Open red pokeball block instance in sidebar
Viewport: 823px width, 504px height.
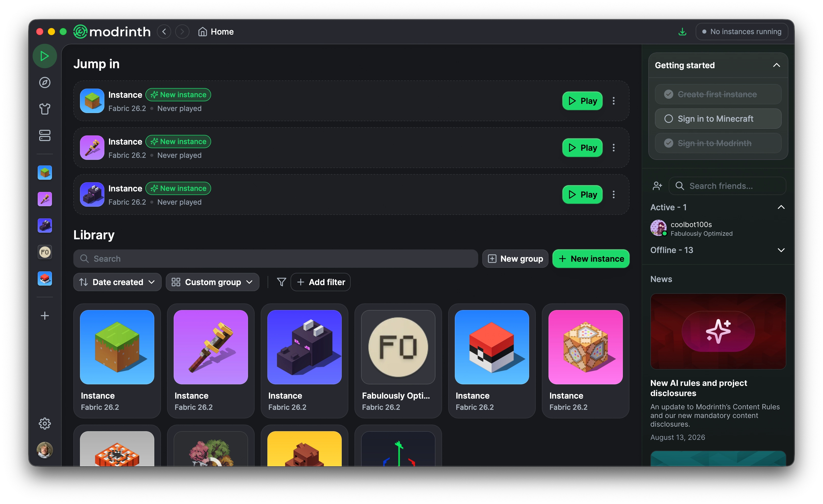[x=45, y=279]
